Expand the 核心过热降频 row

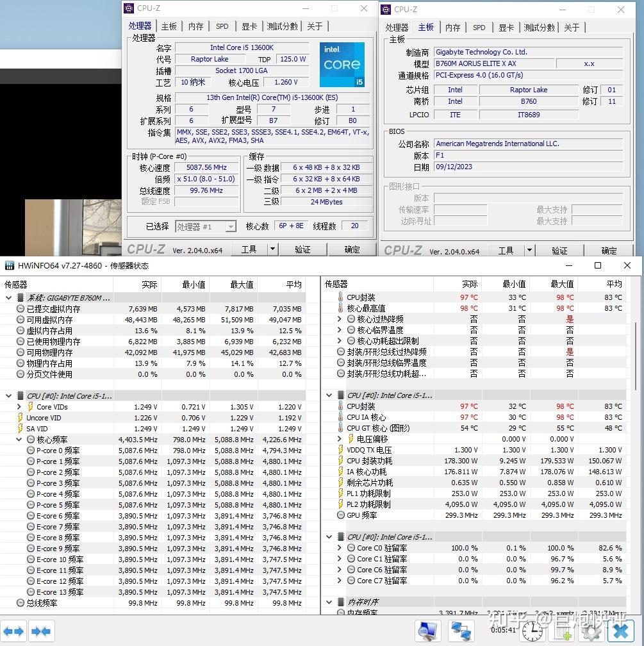tap(340, 319)
